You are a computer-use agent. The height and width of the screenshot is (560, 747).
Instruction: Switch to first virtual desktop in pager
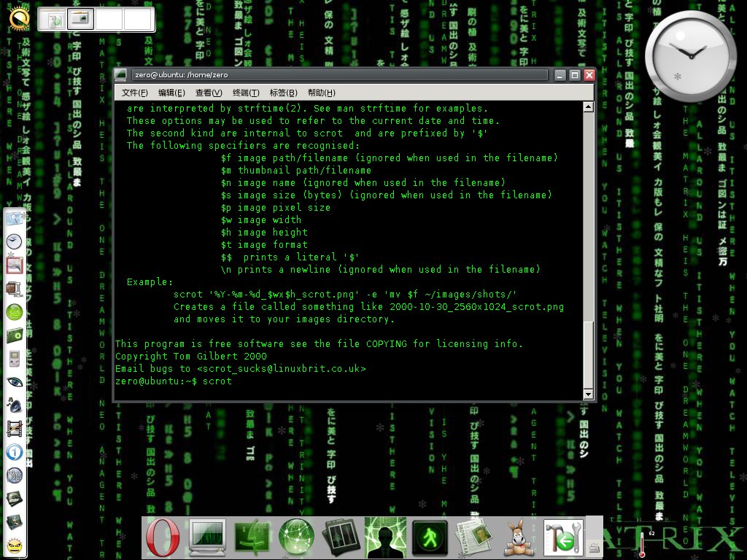pyautogui.click(x=53, y=20)
